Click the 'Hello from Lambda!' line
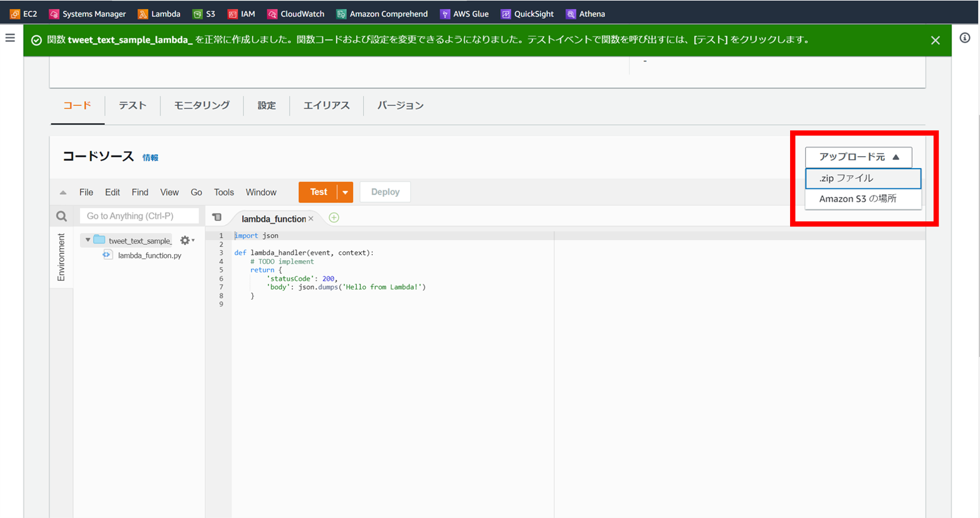Screen dimensions: 980x518 tap(346, 287)
